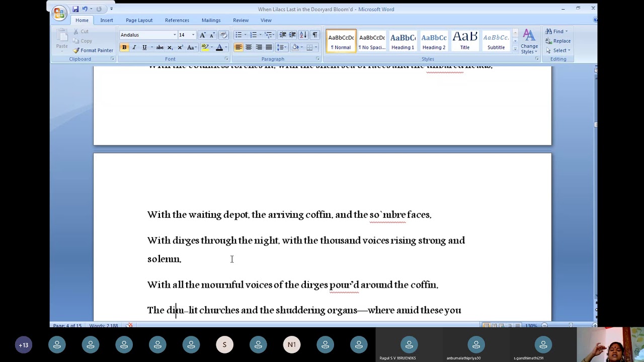Open Change Styles menu
The image size is (644, 362).
[529, 42]
